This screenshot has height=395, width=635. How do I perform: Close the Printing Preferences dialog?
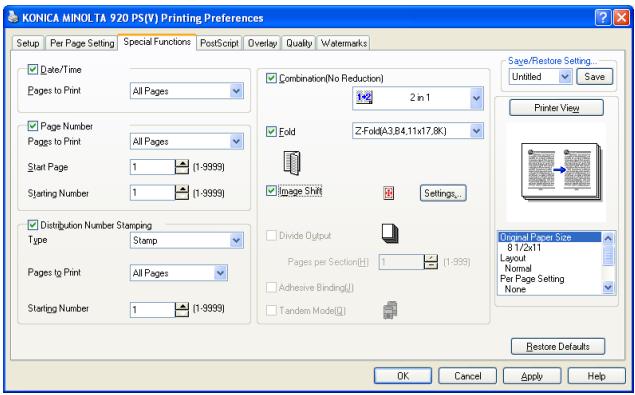coord(622,18)
